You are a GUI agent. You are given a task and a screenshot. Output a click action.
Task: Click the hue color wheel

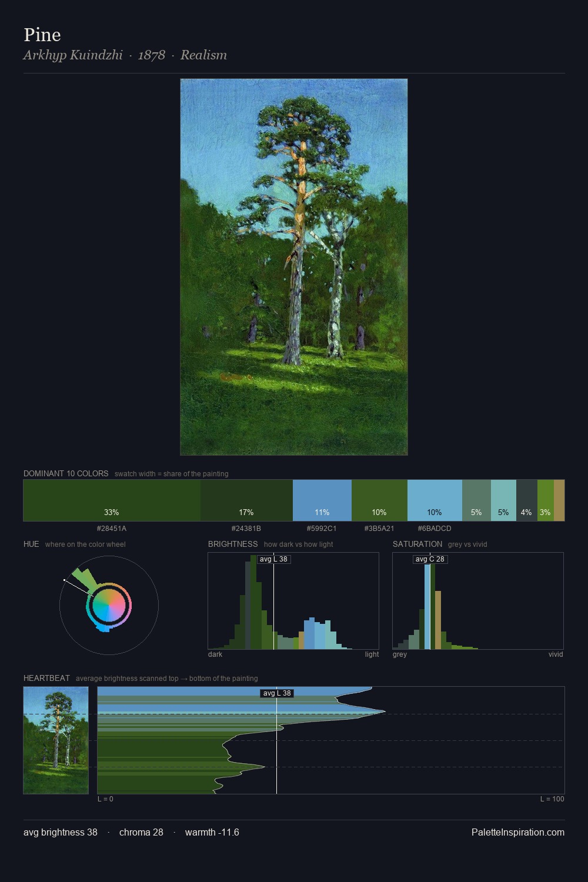(x=109, y=606)
